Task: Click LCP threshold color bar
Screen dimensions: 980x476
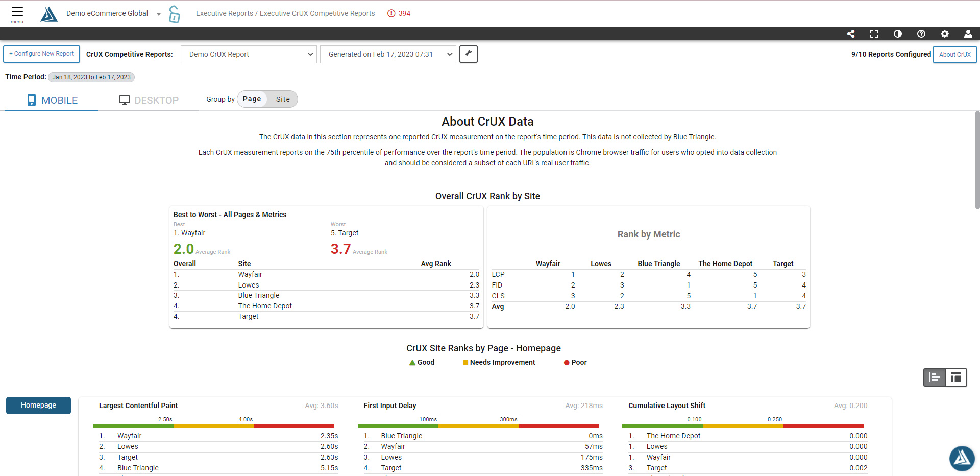Action: 213,426
